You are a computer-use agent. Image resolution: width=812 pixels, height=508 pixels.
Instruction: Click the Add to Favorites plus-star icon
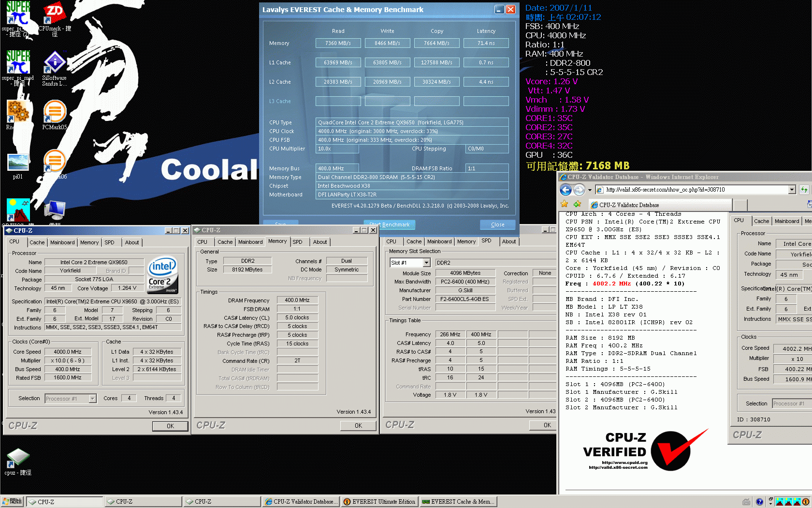point(577,204)
